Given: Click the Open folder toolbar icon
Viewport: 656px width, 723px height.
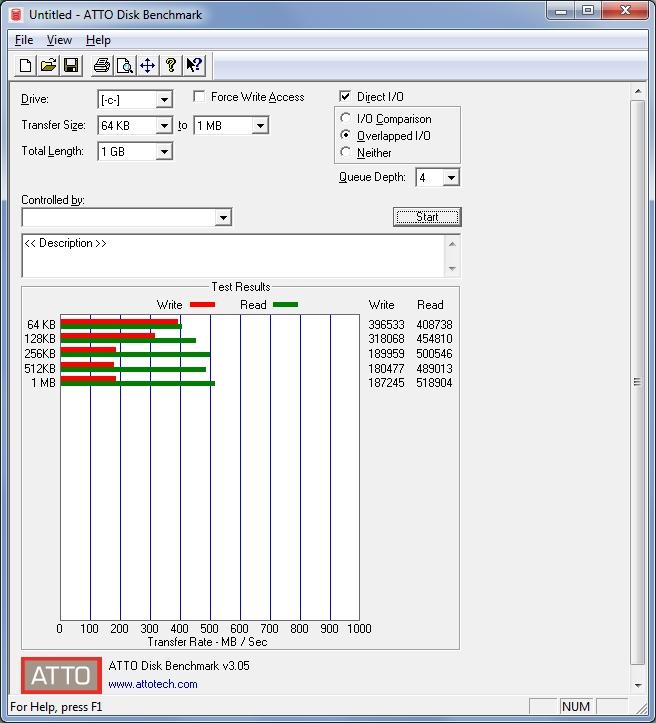Looking at the screenshot, I should [x=48, y=66].
